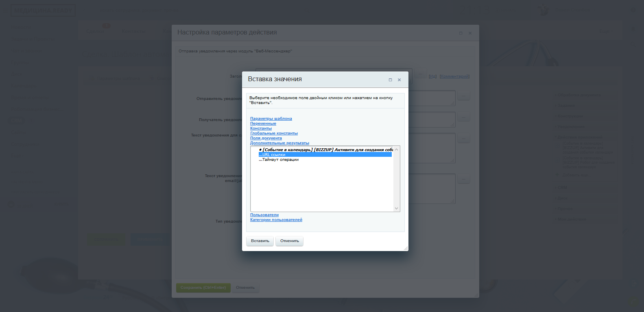Click the '...' button beside Получатель уведомления
This screenshot has height=312, width=644.
[x=464, y=117]
